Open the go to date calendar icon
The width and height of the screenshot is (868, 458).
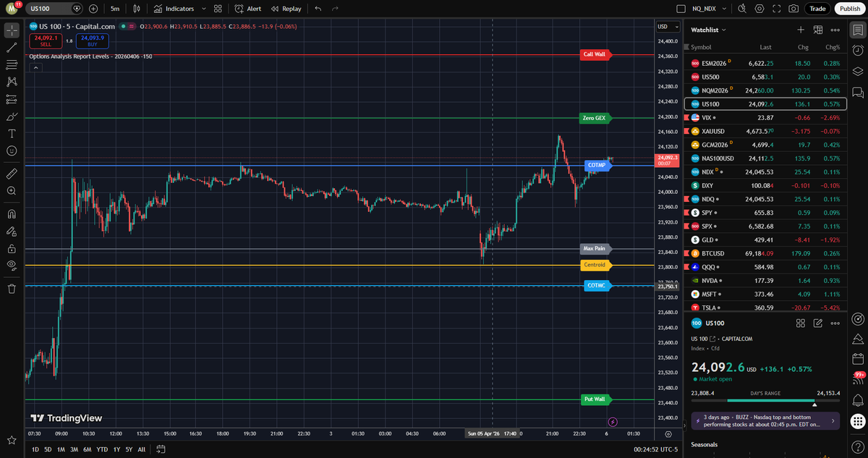(x=161, y=449)
